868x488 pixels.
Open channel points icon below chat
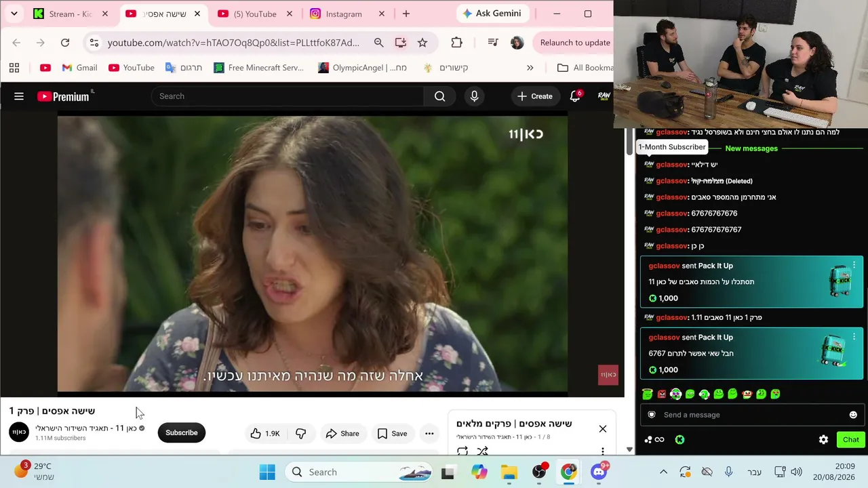coord(654,440)
